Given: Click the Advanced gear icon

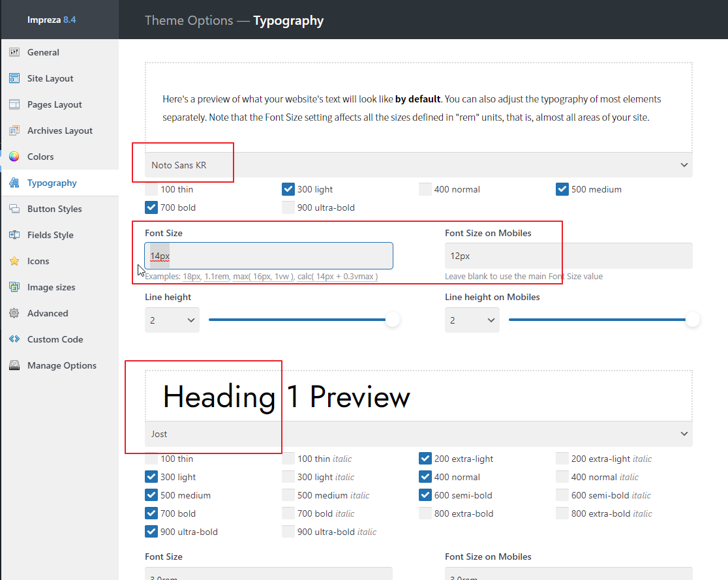Looking at the screenshot, I should coord(14,313).
